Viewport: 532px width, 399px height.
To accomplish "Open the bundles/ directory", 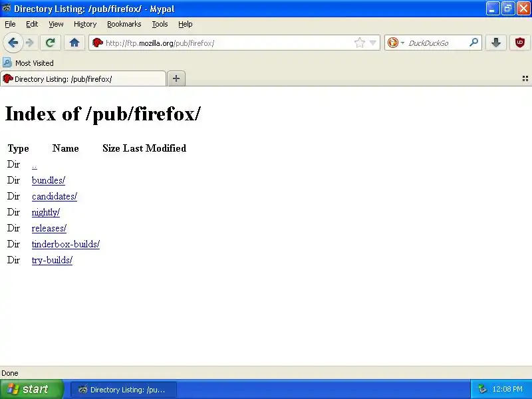I will [48, 180].
